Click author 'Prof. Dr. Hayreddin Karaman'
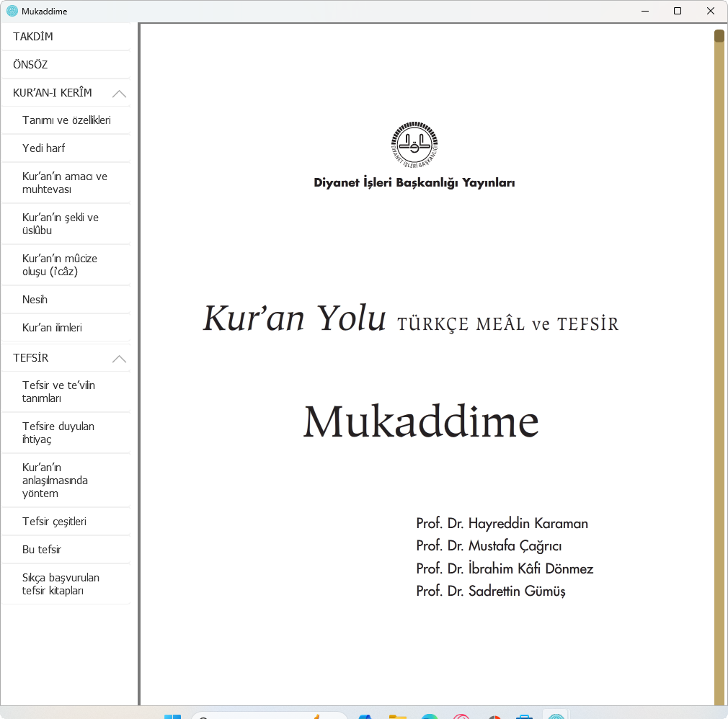 (502, 523)
